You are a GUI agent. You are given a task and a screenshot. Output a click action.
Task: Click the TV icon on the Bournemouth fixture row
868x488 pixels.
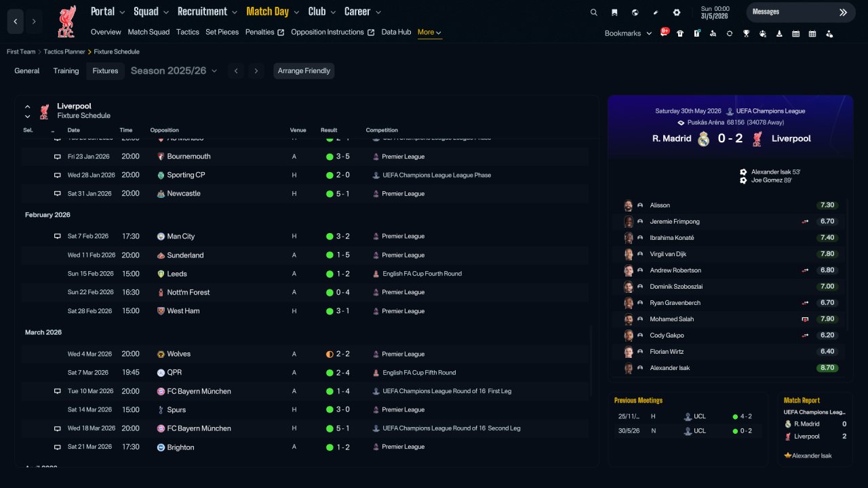(58, 157)
